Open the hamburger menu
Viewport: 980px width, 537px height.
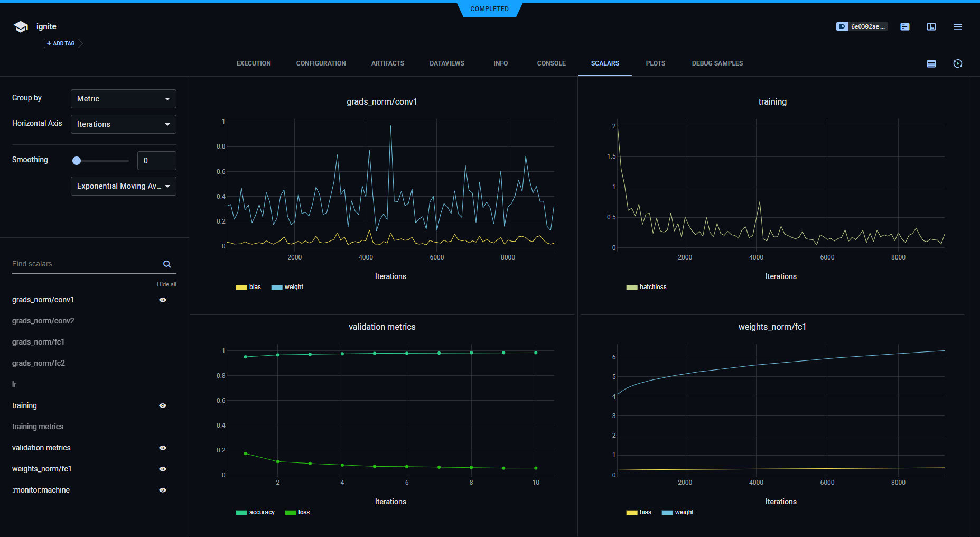[x=957, y=27]
